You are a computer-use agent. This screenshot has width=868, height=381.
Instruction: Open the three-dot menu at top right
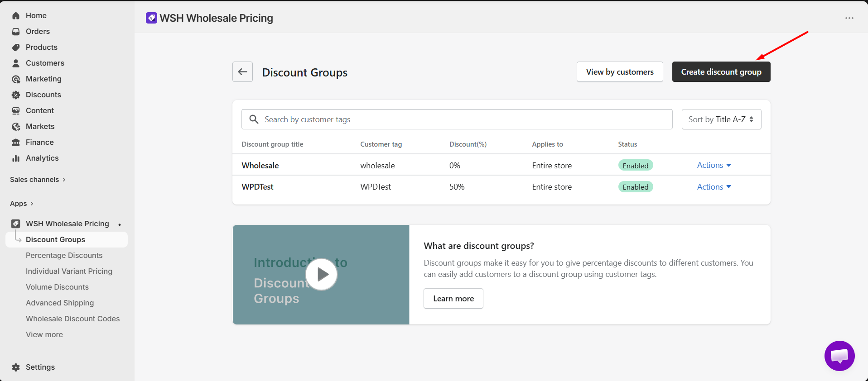pos(849,18)
